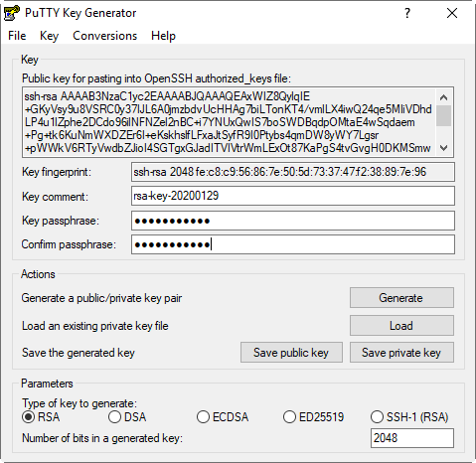
Task: Click the Key fingerprint field
Action: [293, 172]
